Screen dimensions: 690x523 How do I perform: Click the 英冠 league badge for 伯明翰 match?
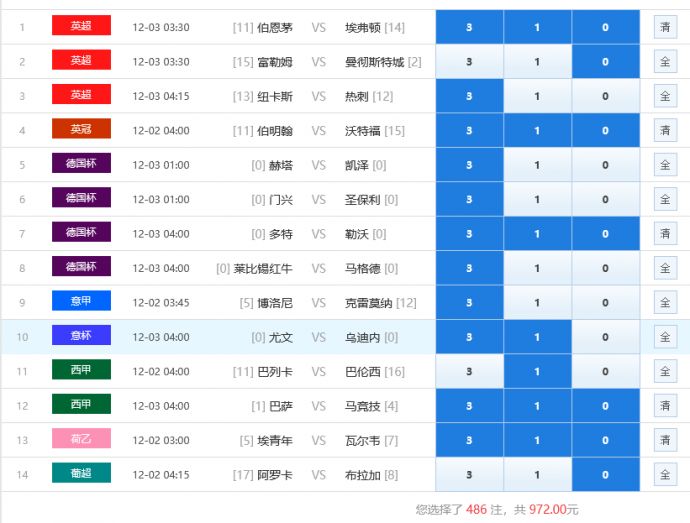click(x=81, y=130)
